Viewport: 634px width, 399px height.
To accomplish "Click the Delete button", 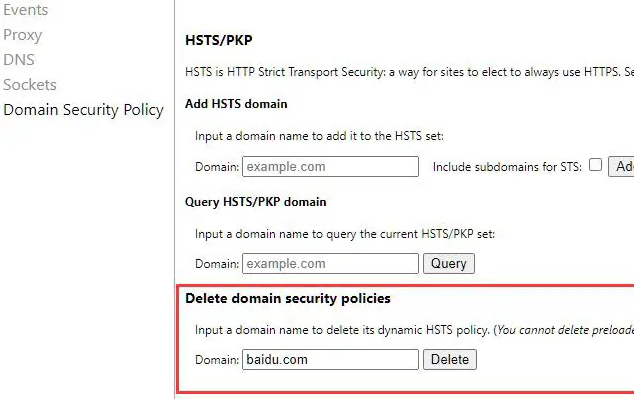I will pyautogui.click(x=450, y=359).
